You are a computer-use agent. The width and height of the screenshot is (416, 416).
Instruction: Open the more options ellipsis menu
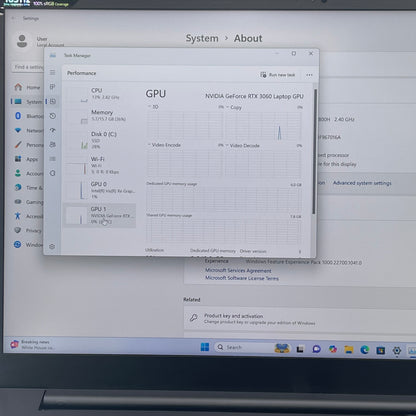point(309,75)
